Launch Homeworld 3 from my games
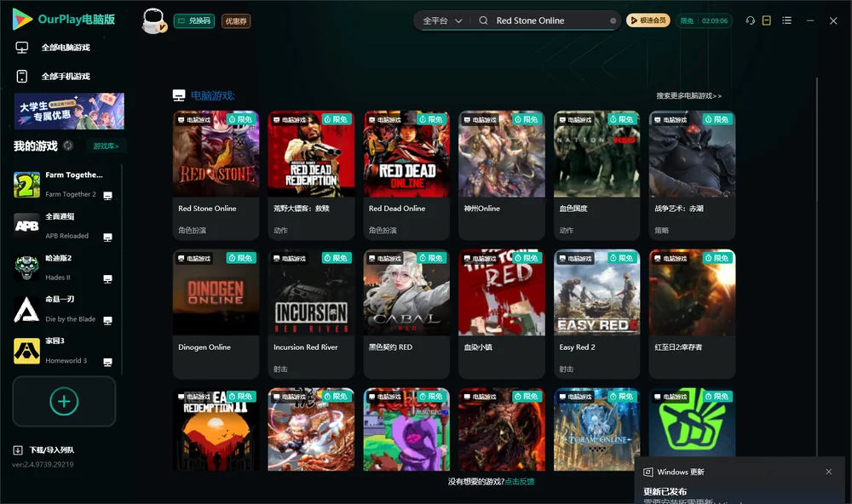 (64, 351)
